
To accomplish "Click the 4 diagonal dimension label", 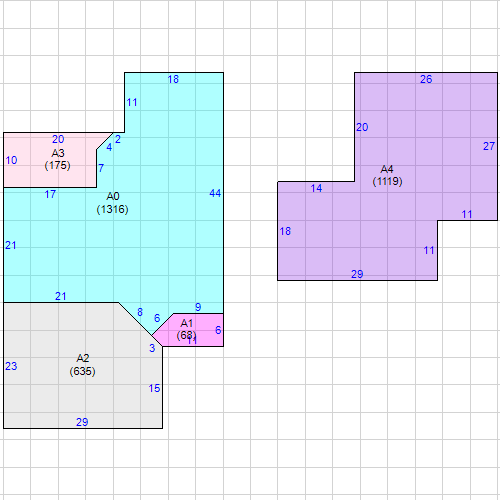I will pyautogui.click(x=109, y=147).
